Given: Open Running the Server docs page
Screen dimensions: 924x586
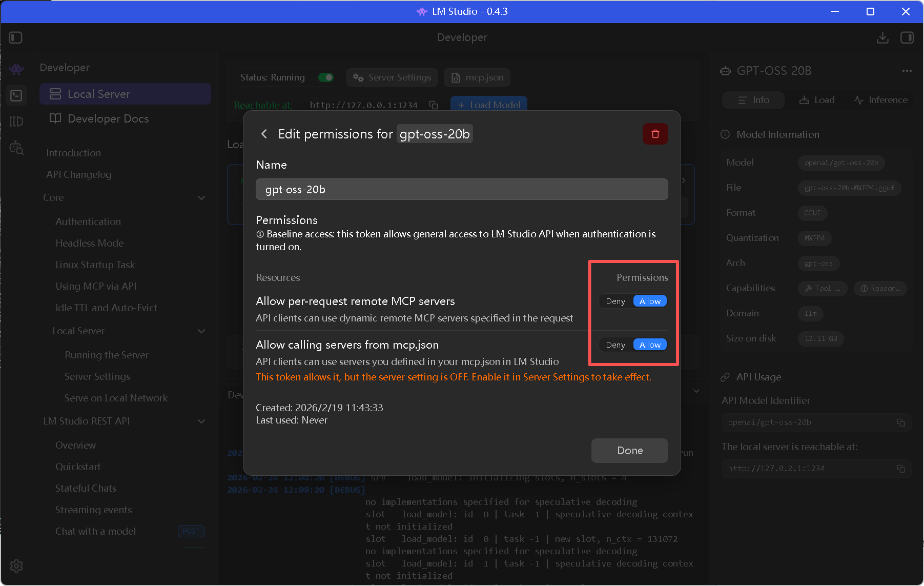Looking at the screenshot, I should click(107, 355).
